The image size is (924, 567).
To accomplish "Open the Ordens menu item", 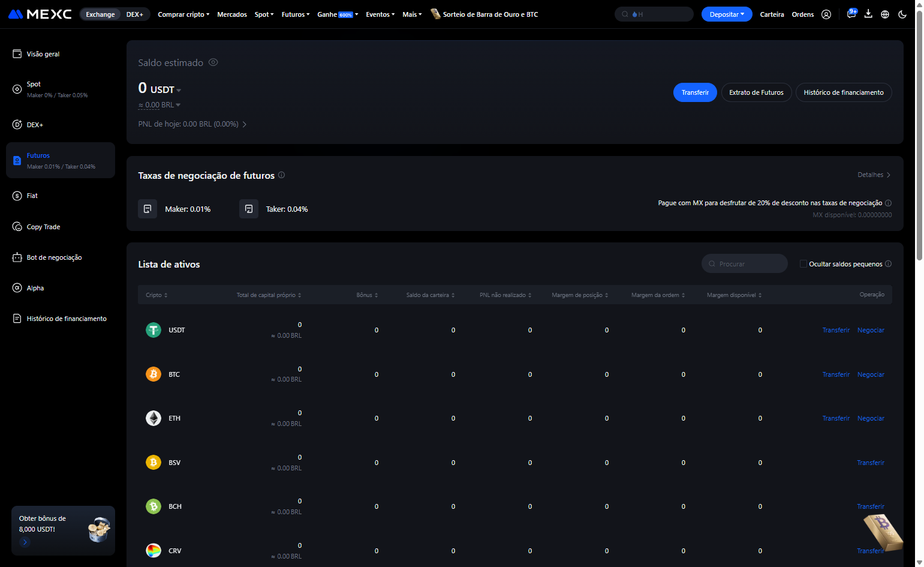I will [803, 14].
